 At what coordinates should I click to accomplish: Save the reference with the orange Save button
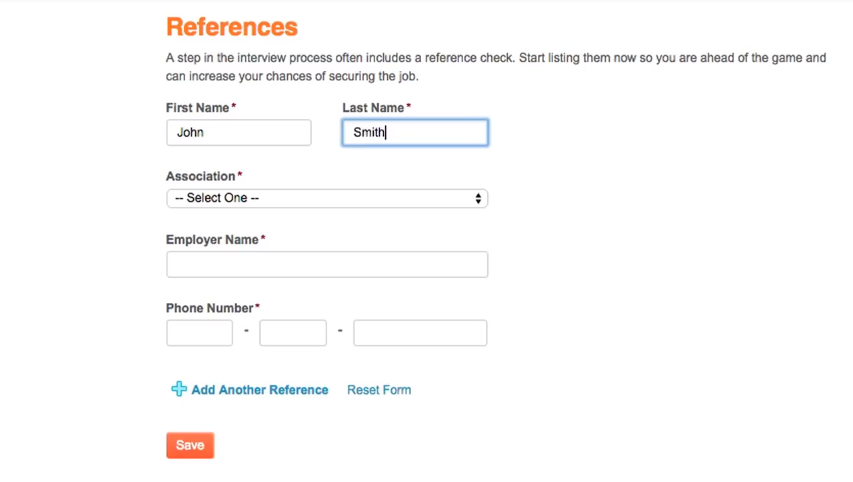(x=190, y=445)
